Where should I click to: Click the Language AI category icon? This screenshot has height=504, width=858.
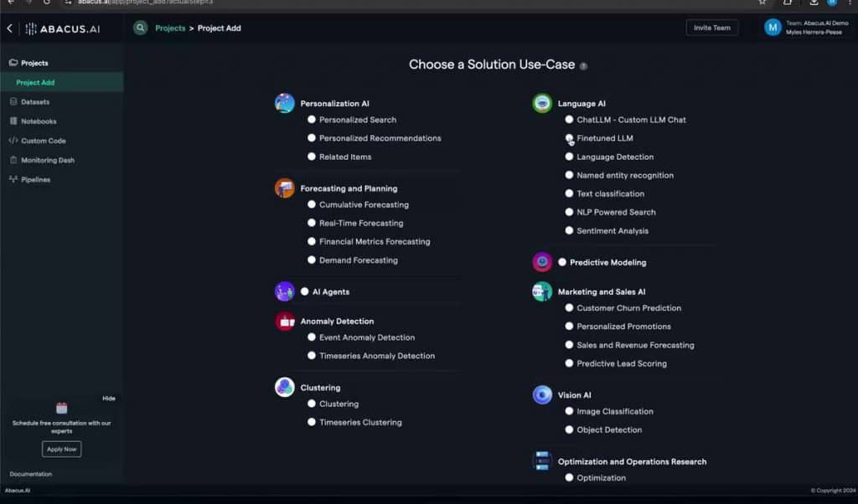542,103
